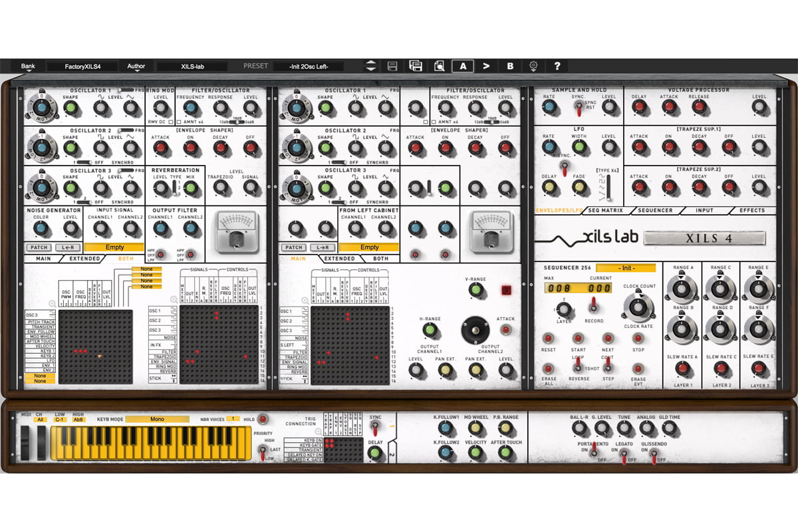Viewport: 798px width, 532px height.
Task: Click the Slew Rate A knob
Action: [683, 368]
